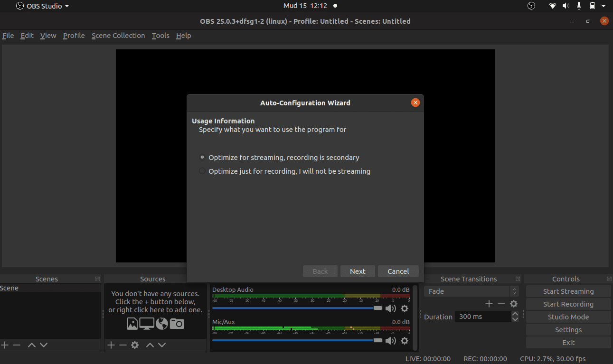Viewport: 613px width, 364px height.
Task: Click Start Recording in Controls
Action: click(568, 304)
